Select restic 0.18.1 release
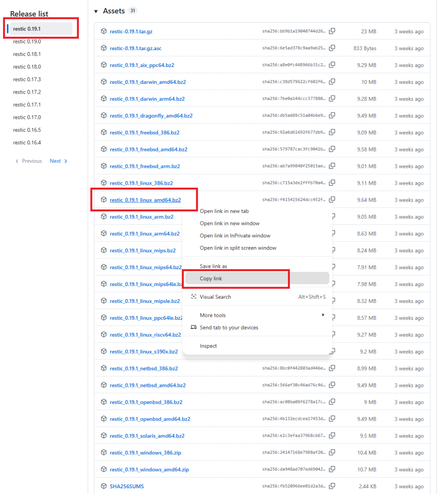This screenshot has width=448, height=494. tap(27, 54)
